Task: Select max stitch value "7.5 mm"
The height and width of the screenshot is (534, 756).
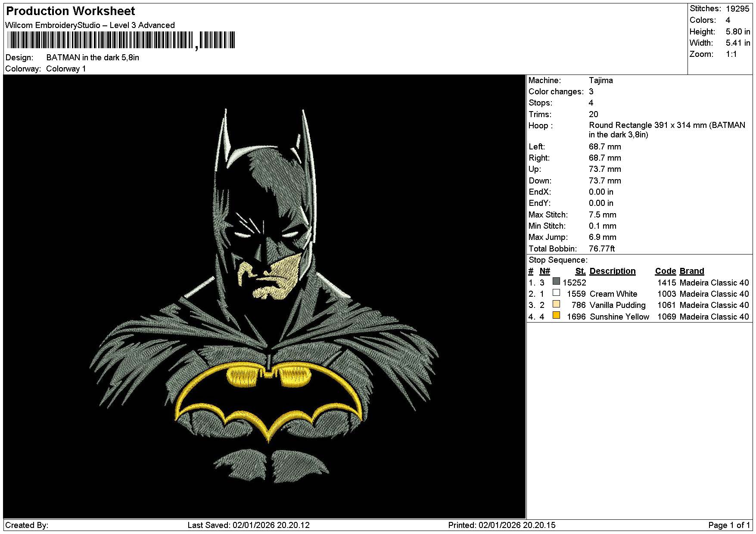Action: point(603,215)
